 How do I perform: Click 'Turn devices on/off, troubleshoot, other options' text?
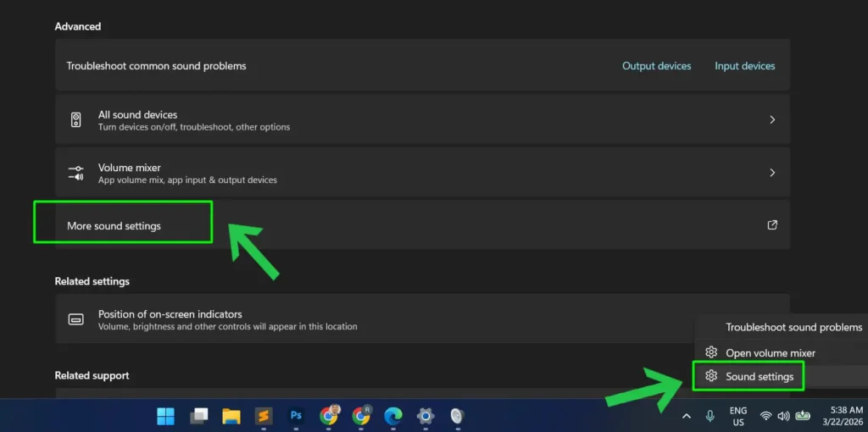click(x=194, y=127)
